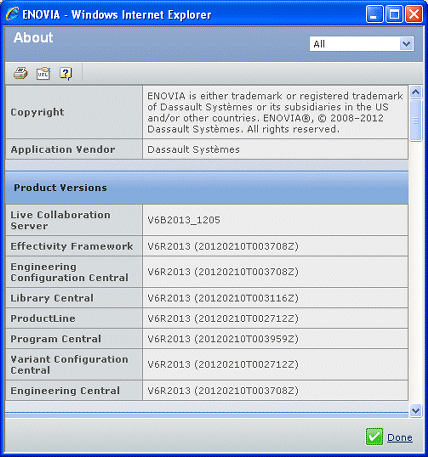The image size is (428, 457).
Task: Open help with the question mark icon
Action: [x=66, y=73]
